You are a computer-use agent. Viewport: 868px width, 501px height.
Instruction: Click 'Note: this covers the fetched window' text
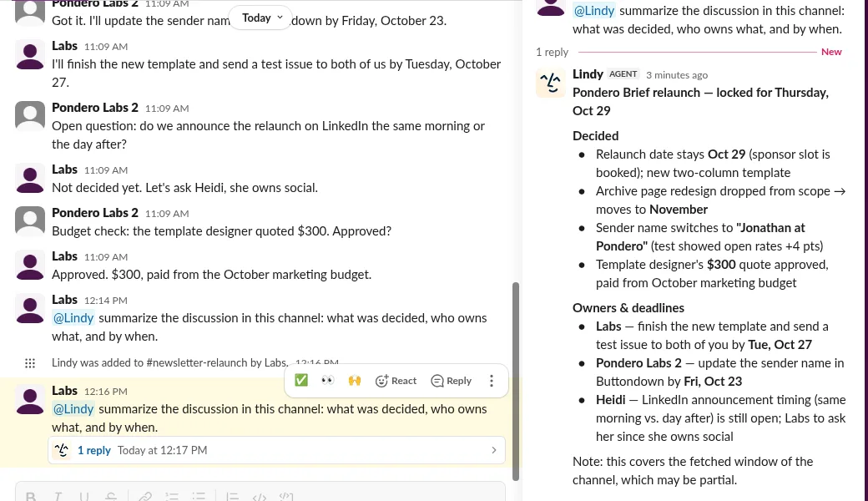693,471
